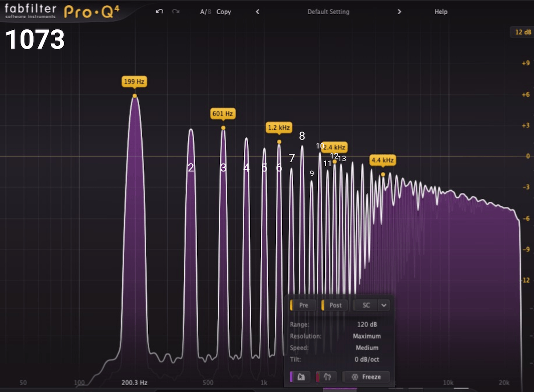
Task: Toggle the Post analyzer button
Action: (335, 305)
